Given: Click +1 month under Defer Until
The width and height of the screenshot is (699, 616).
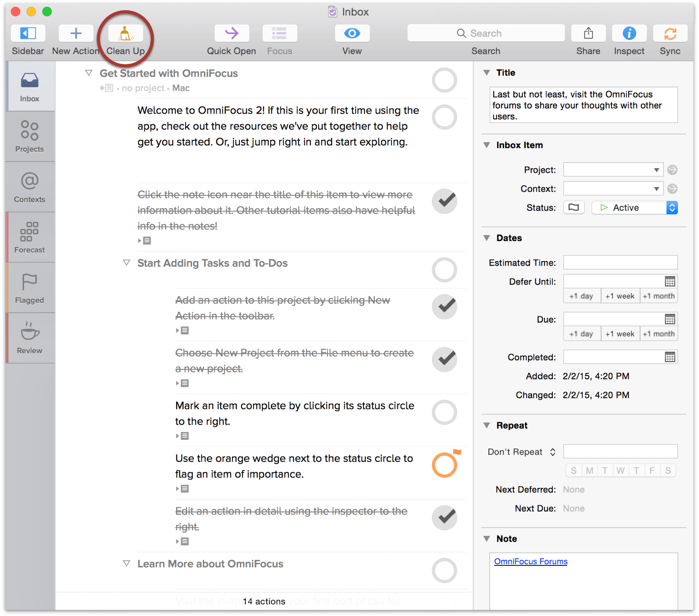Looking at the screenshot, I should click(x=659, y=296).
